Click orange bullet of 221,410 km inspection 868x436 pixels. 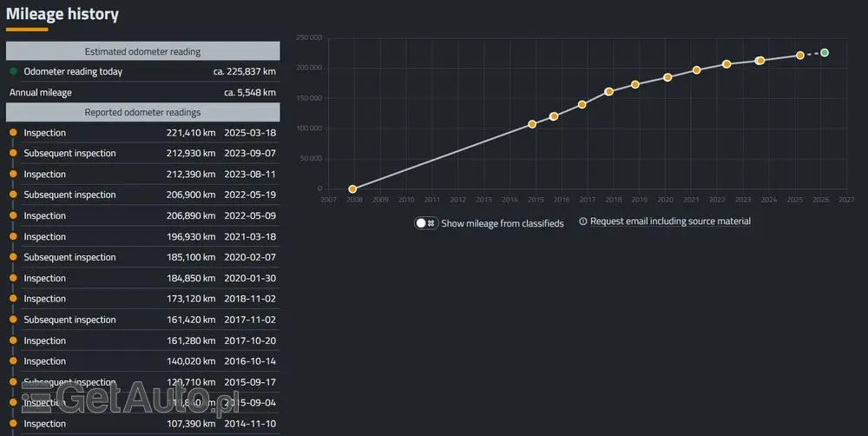click(13, 133)
